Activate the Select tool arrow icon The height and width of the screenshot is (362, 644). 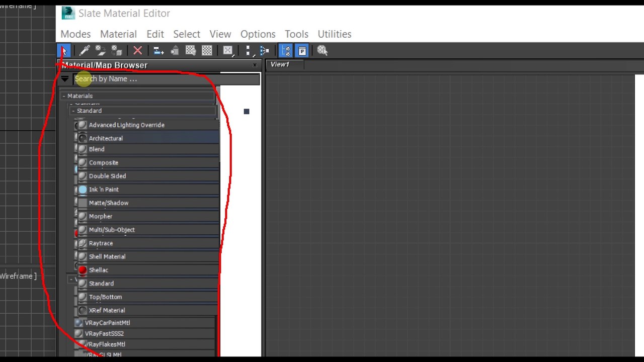(64, 51)
